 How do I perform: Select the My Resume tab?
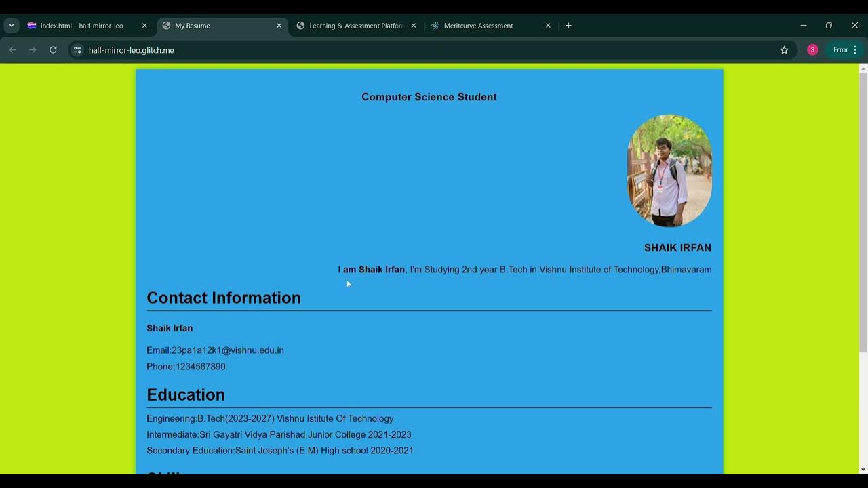(x=222, y=26)
